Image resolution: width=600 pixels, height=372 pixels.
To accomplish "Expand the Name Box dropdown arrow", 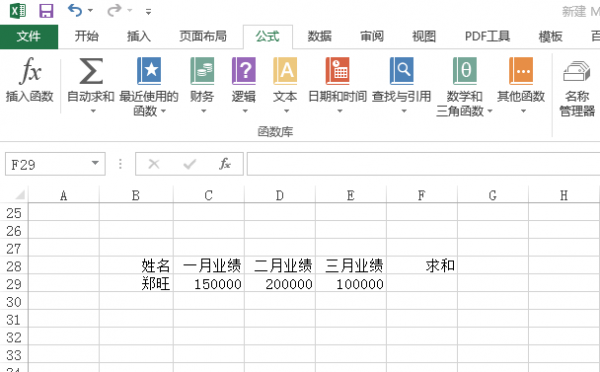I will (x=95, y=163).
